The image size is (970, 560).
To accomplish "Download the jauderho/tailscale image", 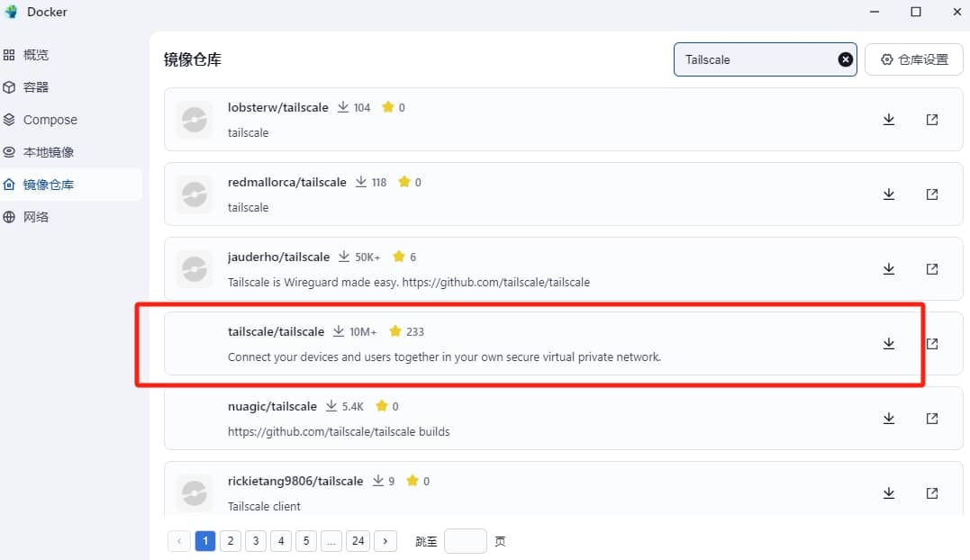I will (888, 269).
